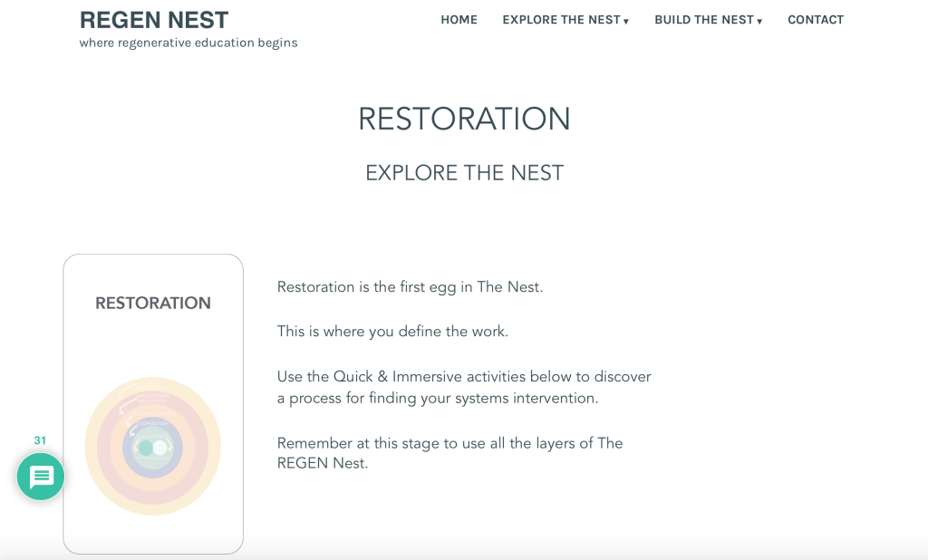Image resolution: width=928 pixels, height=560 pixels.
Task: Click the large RESTORATION page heading
Action: point(464,119)
